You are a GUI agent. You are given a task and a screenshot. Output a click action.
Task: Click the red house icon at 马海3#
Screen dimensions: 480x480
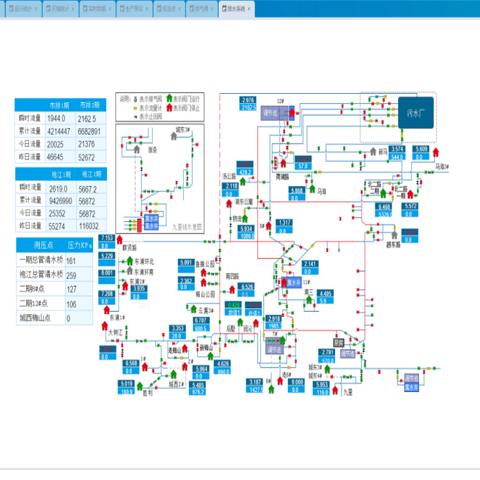click(436, 152)
